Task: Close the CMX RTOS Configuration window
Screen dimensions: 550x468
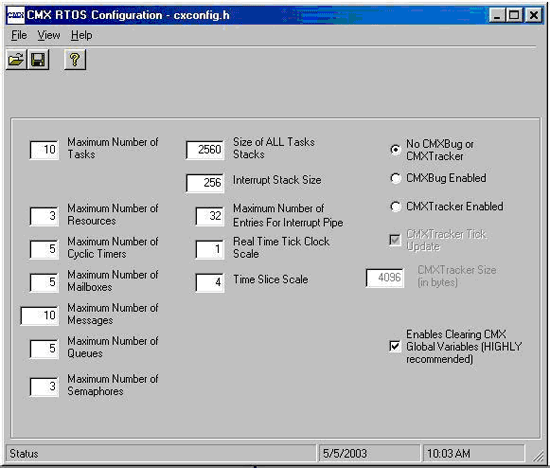Action: tap(534, 15)
